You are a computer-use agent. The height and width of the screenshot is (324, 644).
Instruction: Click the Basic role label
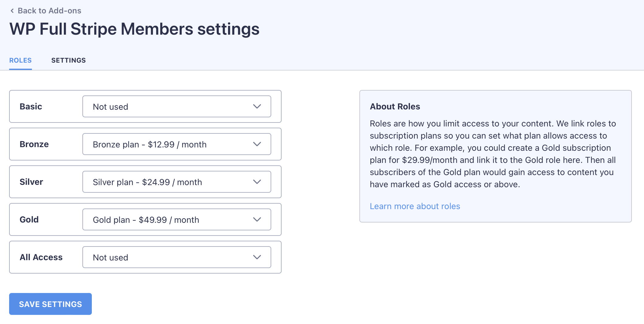pyautogui.click(x=31, y=107)
